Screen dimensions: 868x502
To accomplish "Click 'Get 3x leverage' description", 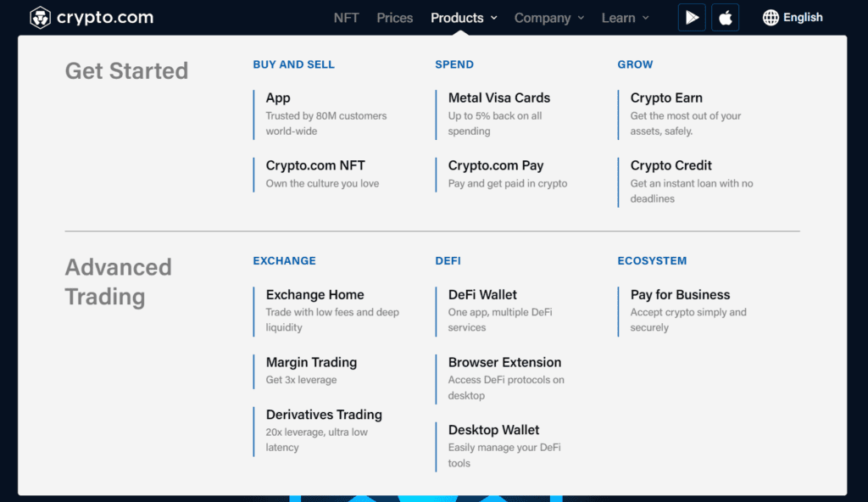I will [301, 380].
